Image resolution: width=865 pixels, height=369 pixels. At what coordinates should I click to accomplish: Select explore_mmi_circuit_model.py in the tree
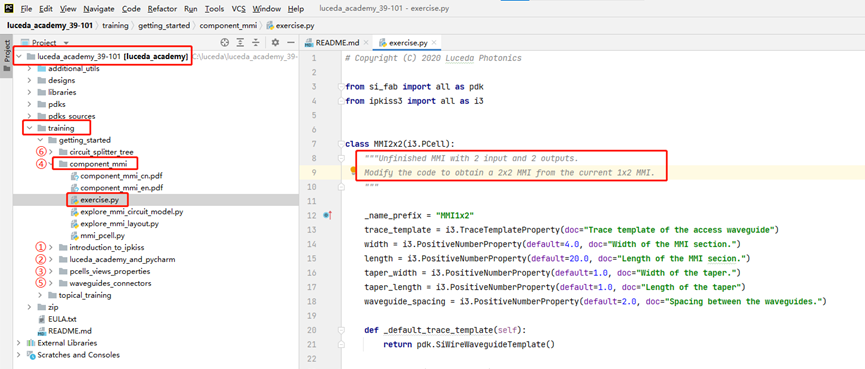(x=132, y=212)
